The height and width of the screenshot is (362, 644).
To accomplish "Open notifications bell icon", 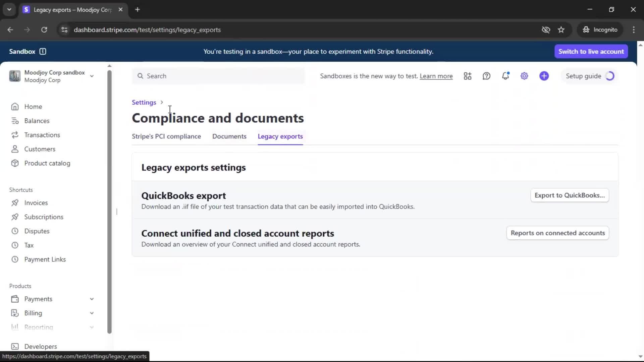I will tap(505, 76).
